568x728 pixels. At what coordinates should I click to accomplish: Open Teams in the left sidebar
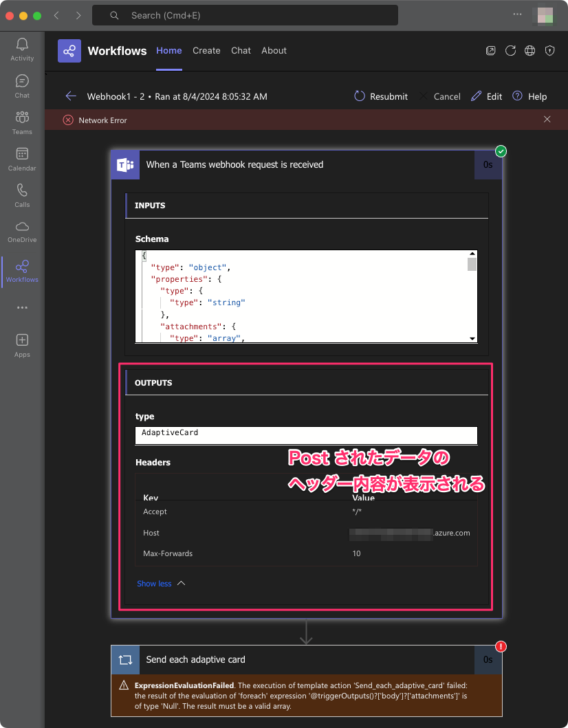[22, 122]
